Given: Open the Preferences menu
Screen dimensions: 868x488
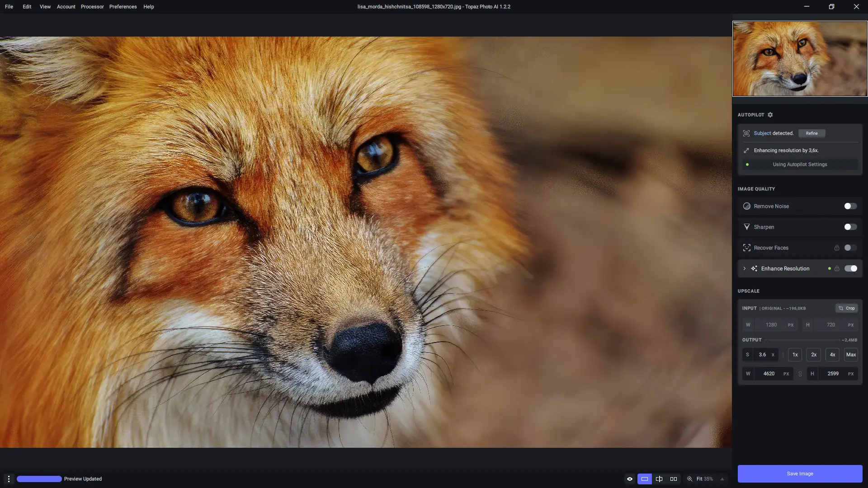Looking at the screenshot, I should pos(123,6).
